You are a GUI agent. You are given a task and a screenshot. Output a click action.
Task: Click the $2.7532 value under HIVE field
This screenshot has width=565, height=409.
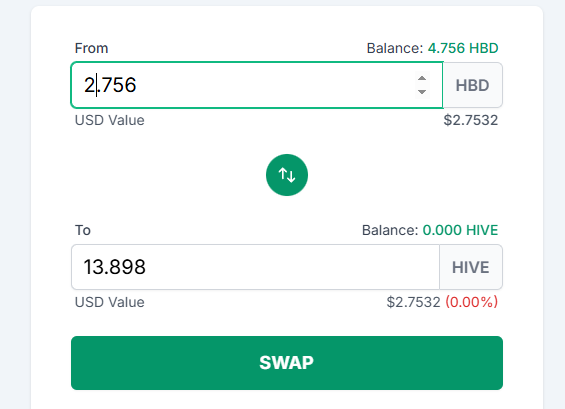click(x=413, y=302)
